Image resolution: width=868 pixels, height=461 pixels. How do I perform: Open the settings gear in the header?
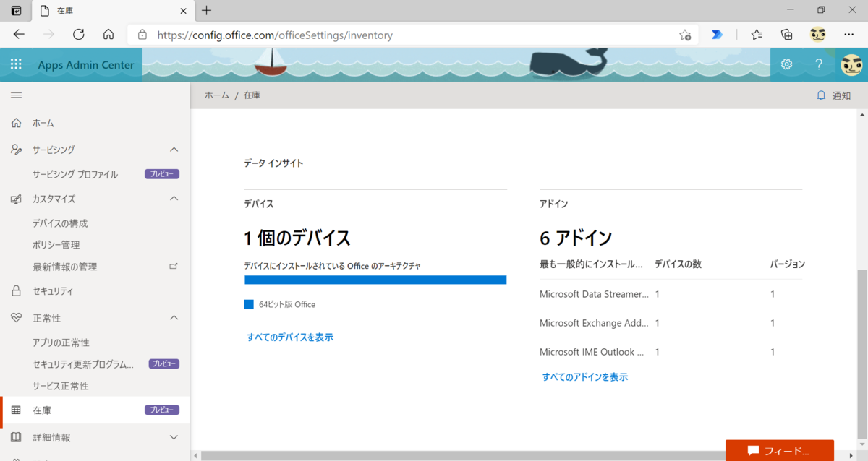click(x=786, y=64)
